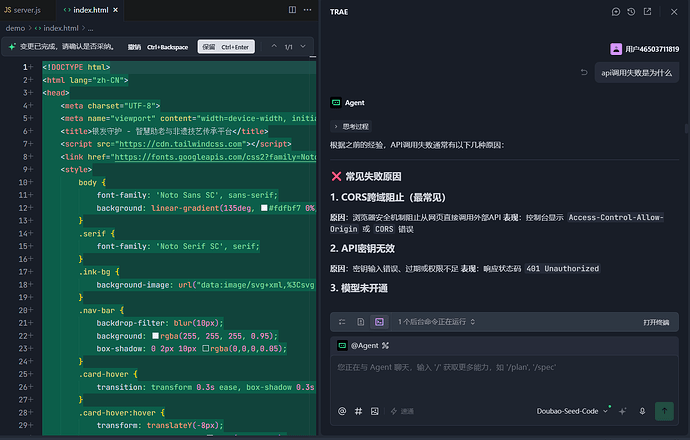690x440 pixels.
Task: Click 保留 Ctrl+Enter to keep changes
Action: pos(226,47)
